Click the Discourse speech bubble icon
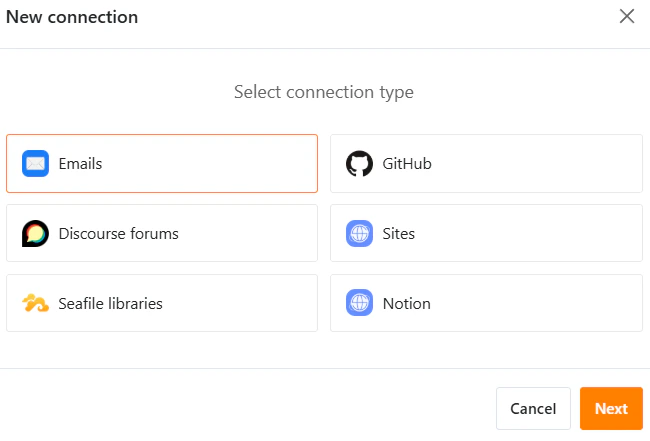This screenshot has height=441, width=650. 36,233
